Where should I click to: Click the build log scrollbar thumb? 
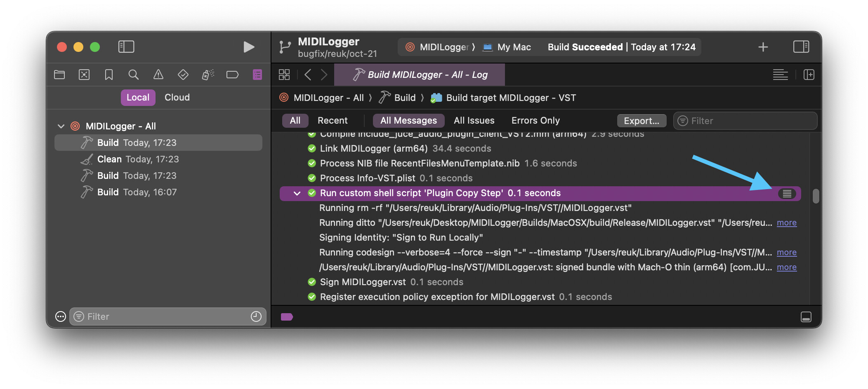[815, 196]
